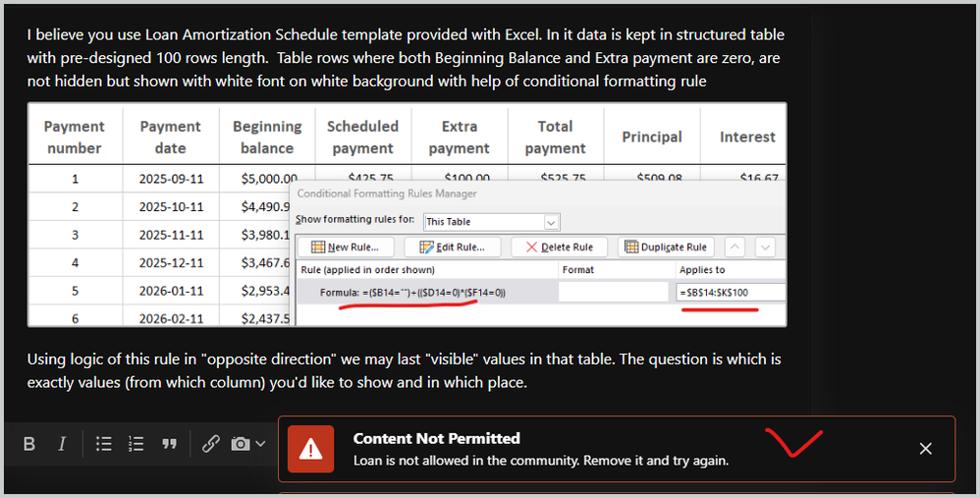
Task: Toggle italic text formatting
Action: tap(62, 444)
